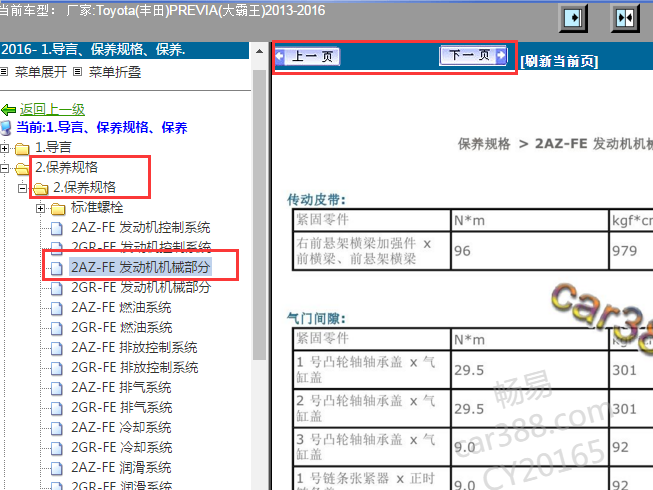Image resolution: width=653 pixels, height=490 pixels.
Task: Click document icon of 2GR-FE 燃油系统
Action: (x=57, y=328)
